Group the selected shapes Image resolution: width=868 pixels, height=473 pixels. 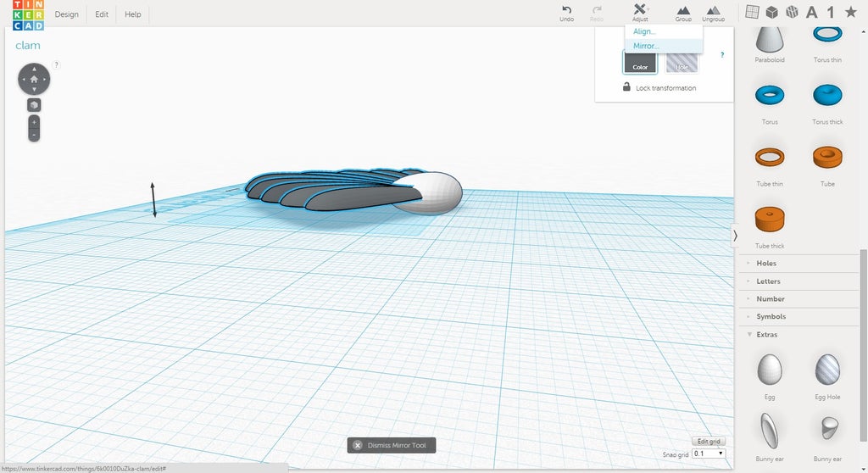[x=684, y=14]
